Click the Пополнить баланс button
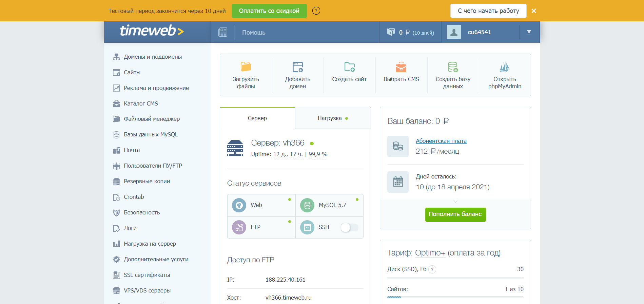The height and width of the screenshot is (304, 644). coord(455,214)
